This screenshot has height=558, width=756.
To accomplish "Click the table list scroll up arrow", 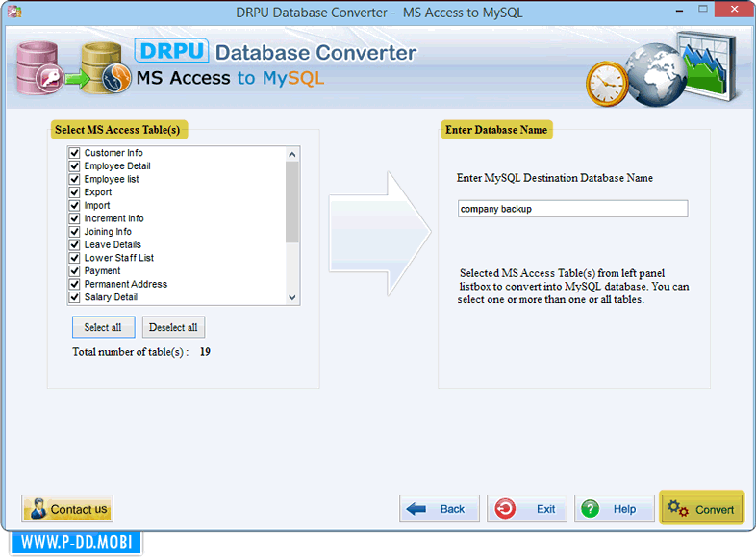I will 292,154.
